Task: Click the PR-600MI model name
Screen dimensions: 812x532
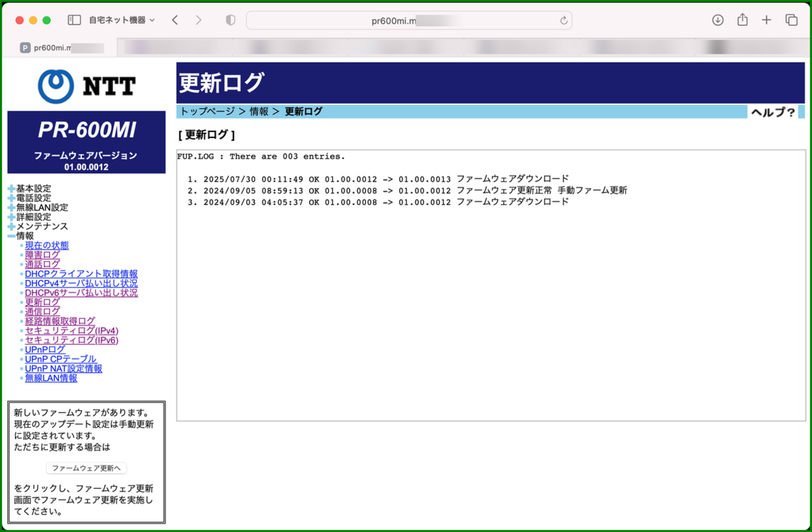Action: (x=87, y=129)
